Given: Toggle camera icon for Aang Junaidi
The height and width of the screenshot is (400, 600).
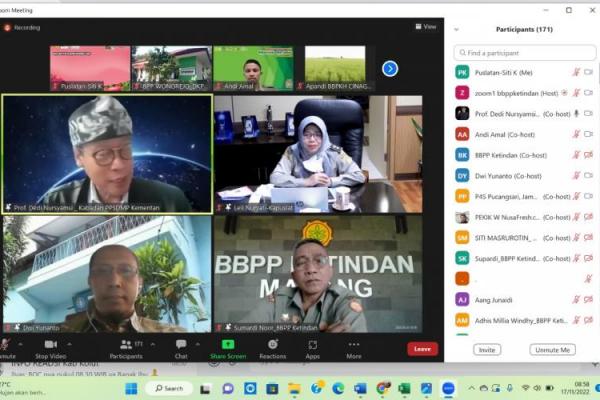Looking at the screenshot, I should point(589,300).
